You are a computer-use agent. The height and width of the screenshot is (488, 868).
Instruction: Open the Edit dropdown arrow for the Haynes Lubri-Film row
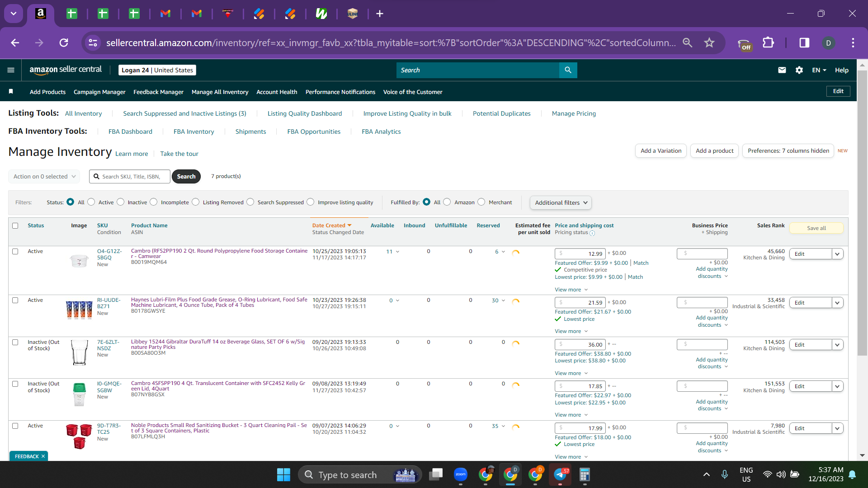[838, 303]
